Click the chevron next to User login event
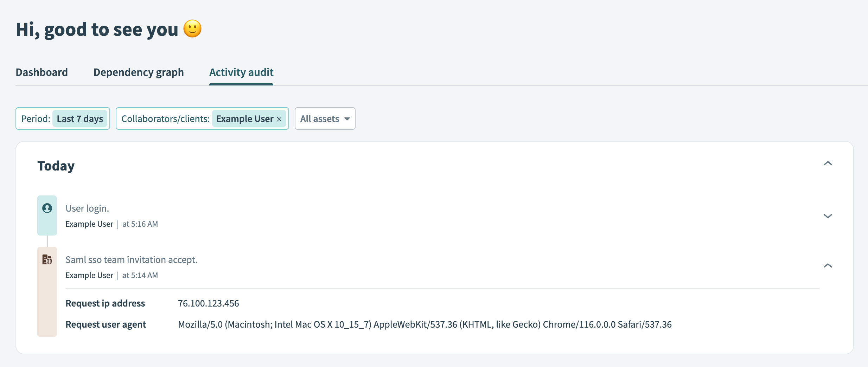This screenshot has width=868, height=367. 828,216
